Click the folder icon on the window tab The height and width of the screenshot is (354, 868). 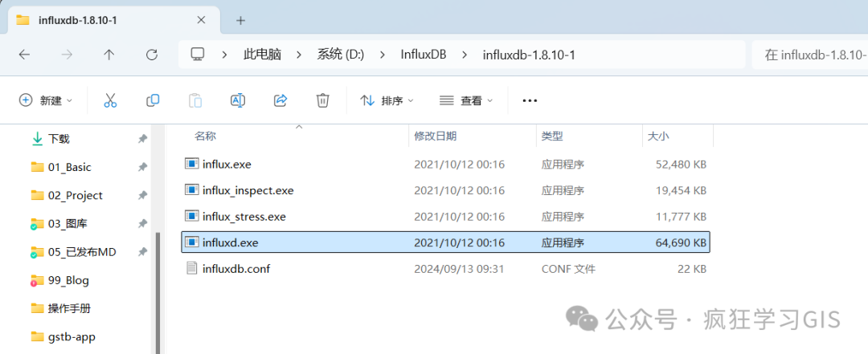click(x=23, y=20)
